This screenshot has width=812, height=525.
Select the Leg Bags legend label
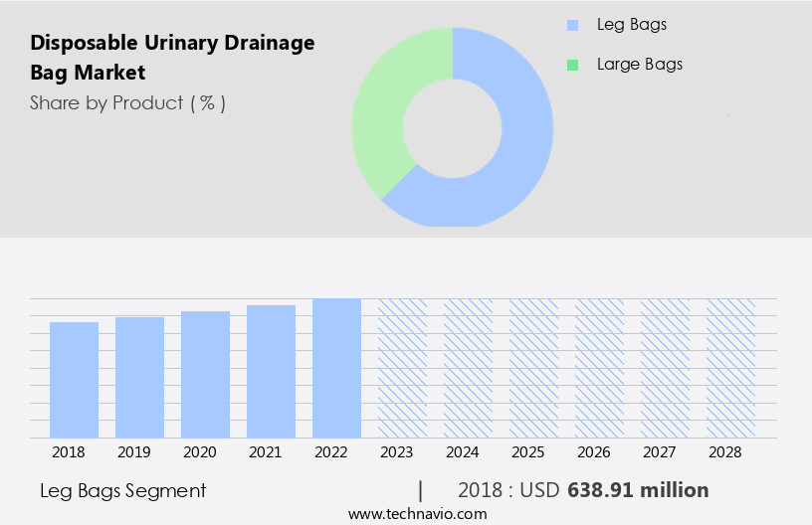point(631,25)
